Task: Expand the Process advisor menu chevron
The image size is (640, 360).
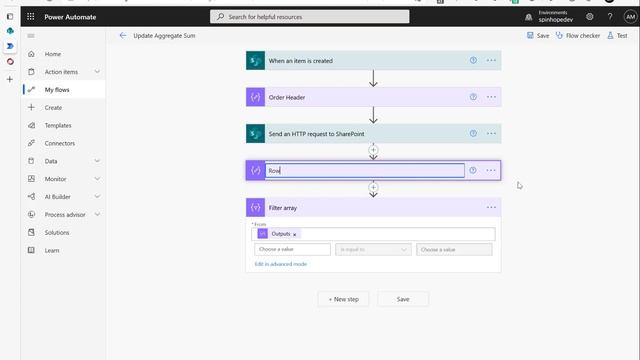Action: tap(97, 214)
